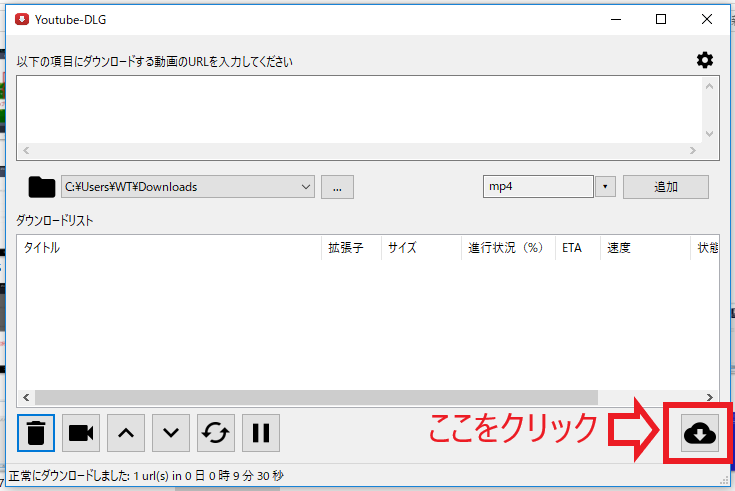735x491 pixels.
Task: Delete selected item with trash icon
Action: coord(36,433)
